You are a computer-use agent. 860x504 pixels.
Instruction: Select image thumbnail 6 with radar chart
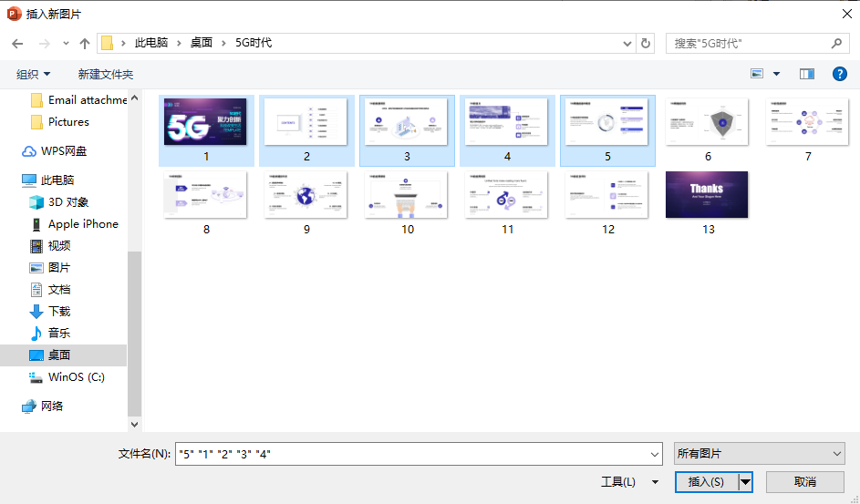coord(708,130)
